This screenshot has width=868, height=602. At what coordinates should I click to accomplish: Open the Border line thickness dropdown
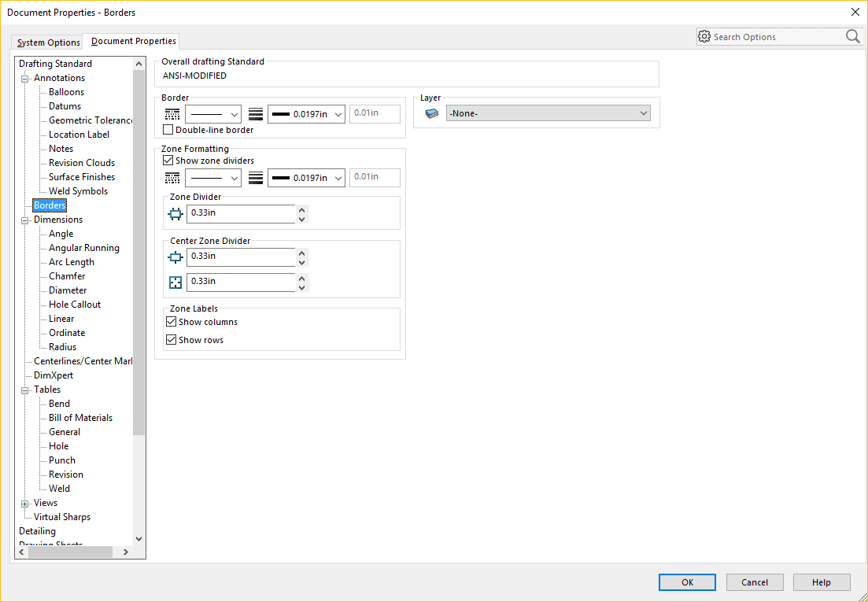coord(307,114)
